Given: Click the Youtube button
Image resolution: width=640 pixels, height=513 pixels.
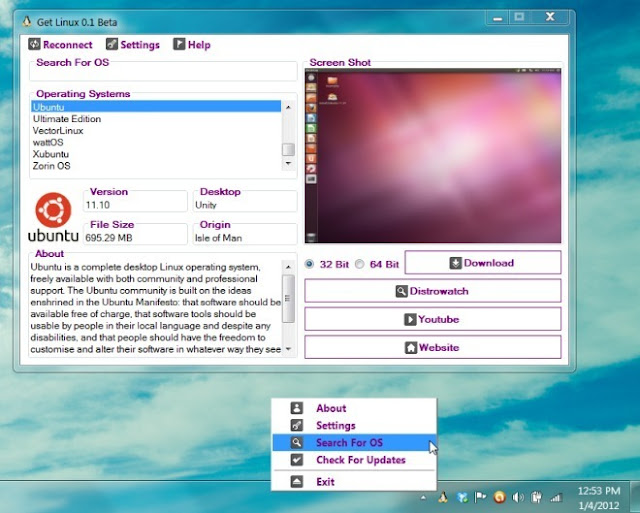Looking at the screenshot, I should [x=433, y=319].
